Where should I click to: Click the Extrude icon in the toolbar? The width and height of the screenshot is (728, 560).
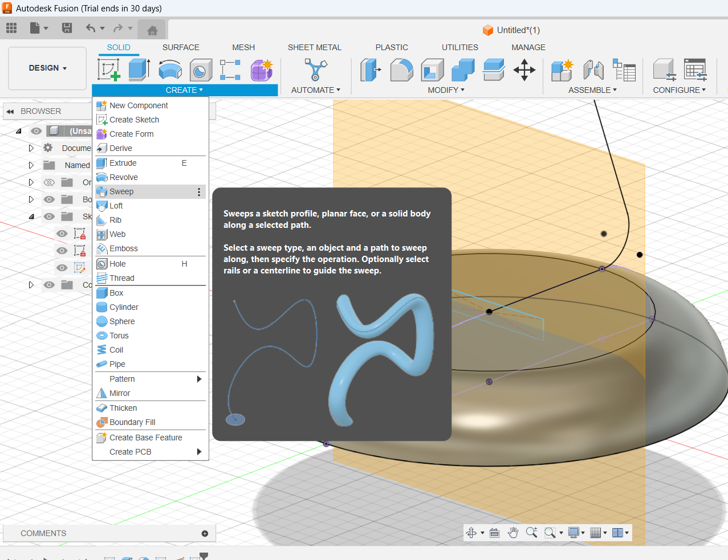click(139, 70)
